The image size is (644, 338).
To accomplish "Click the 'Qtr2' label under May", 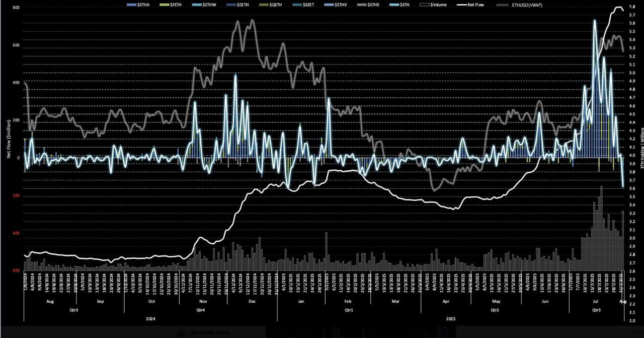I will (495, 310).
